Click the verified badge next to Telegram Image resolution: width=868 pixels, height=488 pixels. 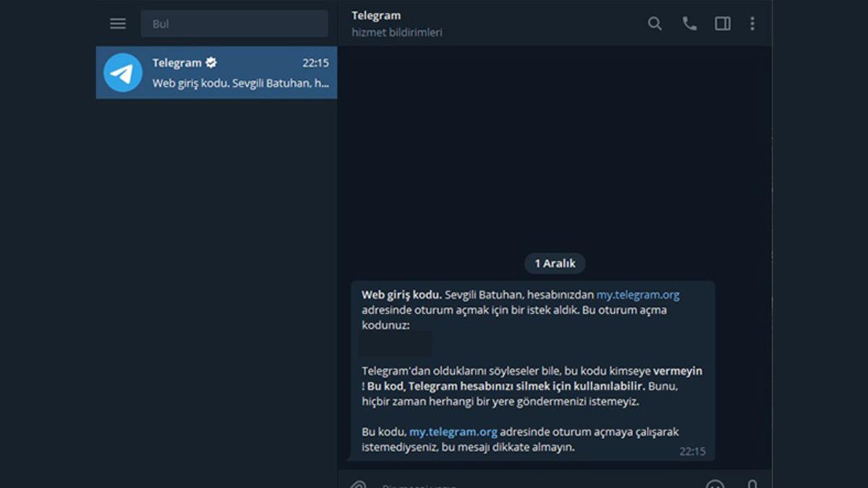click(x=211, y=63)
